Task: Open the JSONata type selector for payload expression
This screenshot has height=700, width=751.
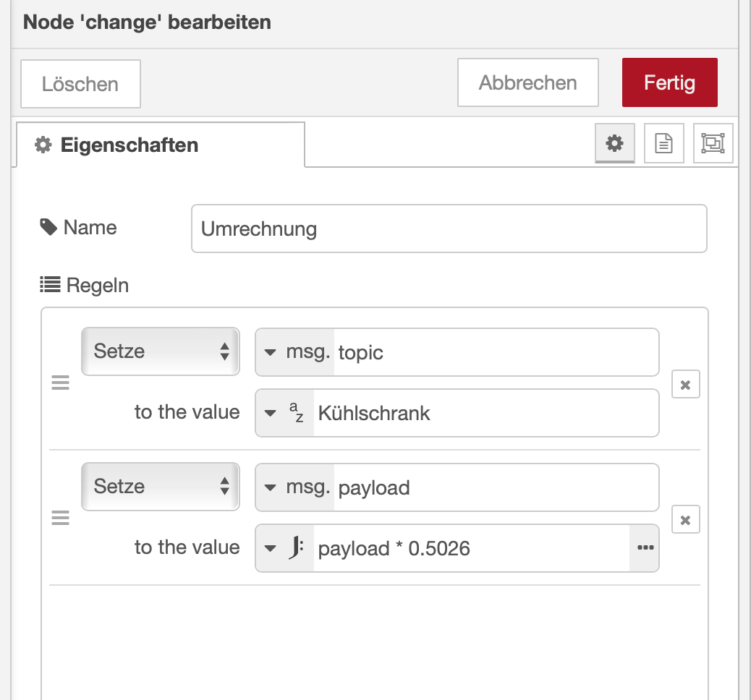Action: [285, 549]
